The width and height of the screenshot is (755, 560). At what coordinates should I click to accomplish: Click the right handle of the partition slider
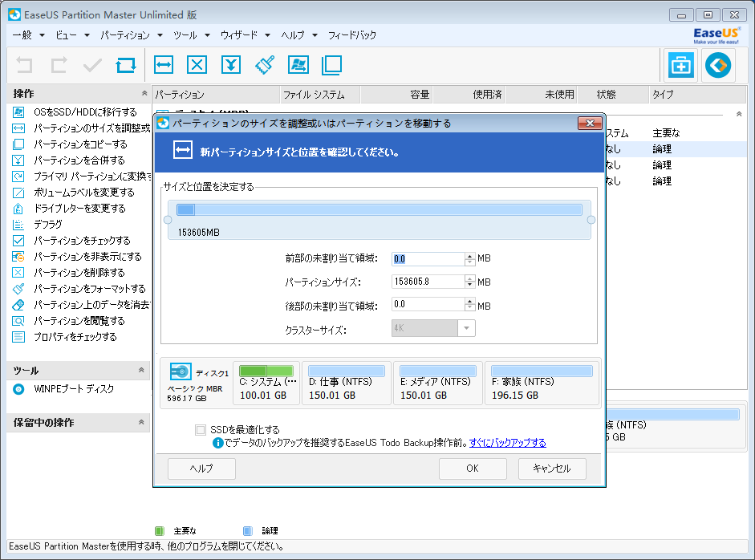click(x=591, y=220)
